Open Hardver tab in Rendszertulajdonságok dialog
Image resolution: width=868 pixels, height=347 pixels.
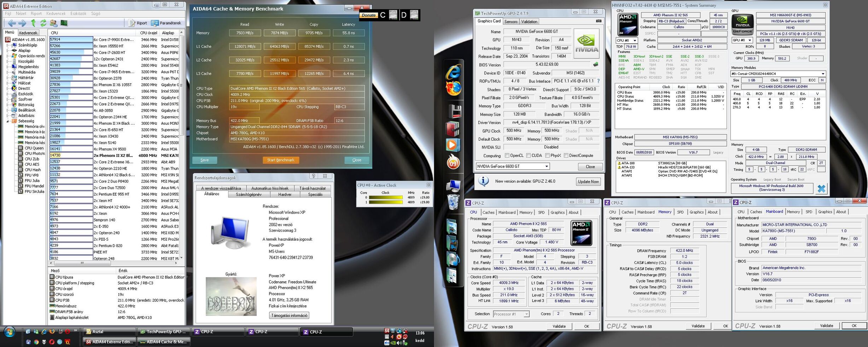click(x=285, y=194)
